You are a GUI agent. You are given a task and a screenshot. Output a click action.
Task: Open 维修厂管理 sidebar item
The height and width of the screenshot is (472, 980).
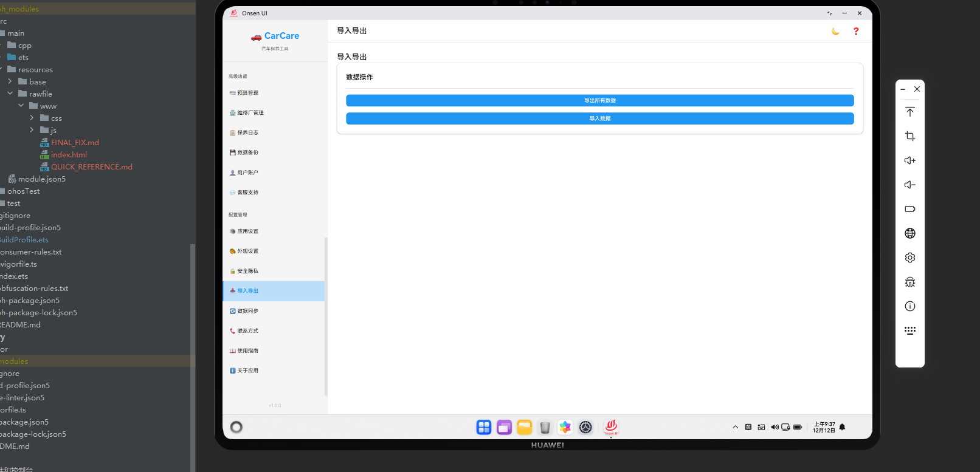coord(274,113)
